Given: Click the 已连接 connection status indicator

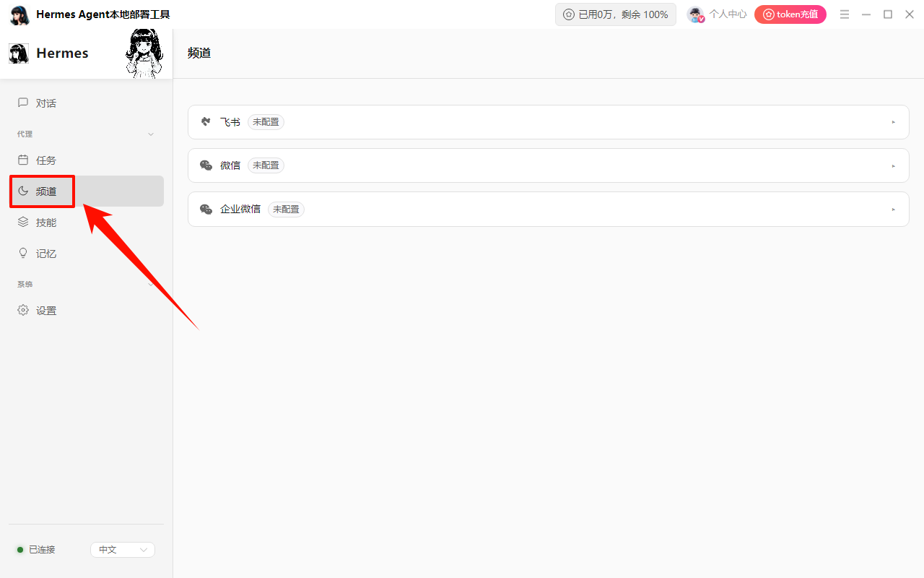Looking at the screenshot, I should pyautogui.click(x=36, y=550).
